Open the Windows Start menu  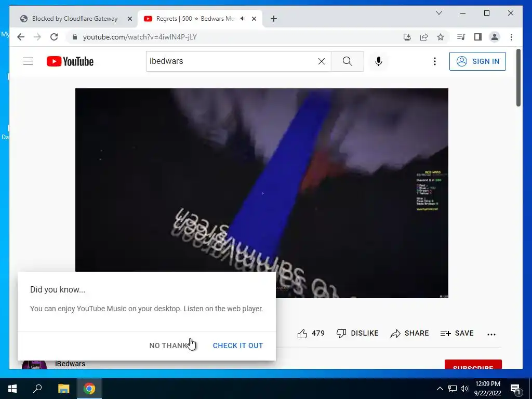[x=12, y=389]
